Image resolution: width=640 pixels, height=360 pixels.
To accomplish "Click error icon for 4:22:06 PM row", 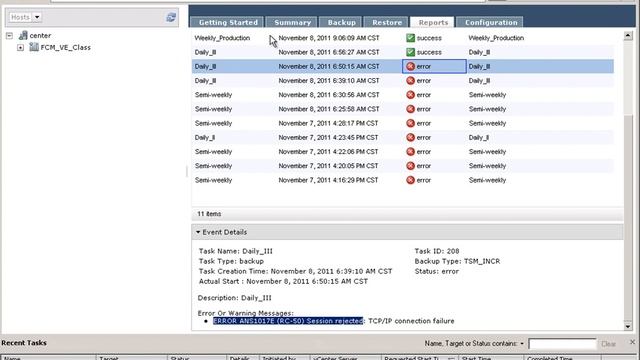I will (411, 151).
